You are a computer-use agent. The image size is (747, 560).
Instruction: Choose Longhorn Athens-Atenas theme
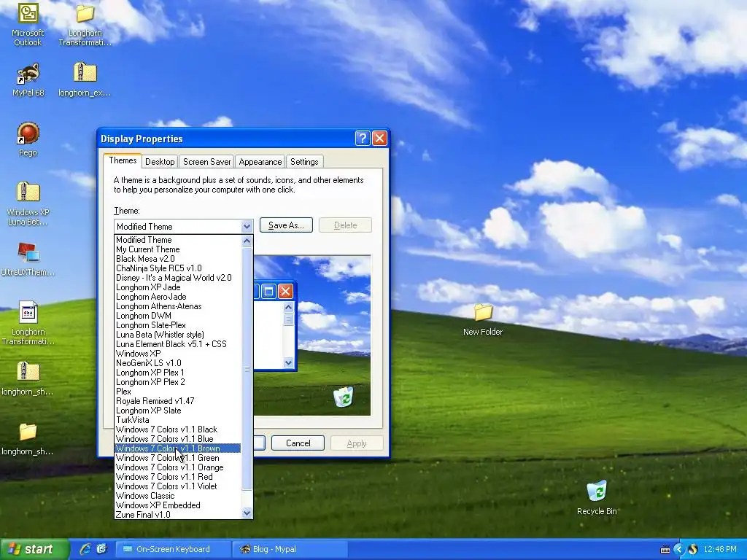click(x=178, y=306)
